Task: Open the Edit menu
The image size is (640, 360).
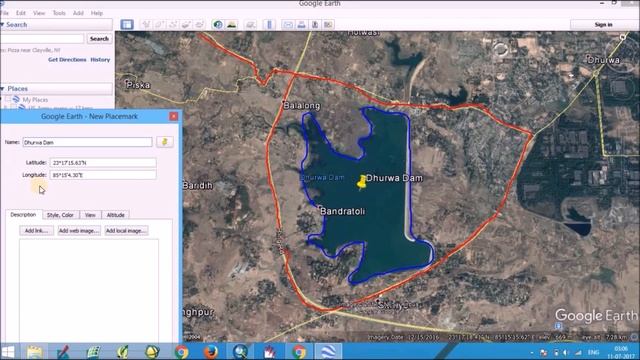Action: click(21, 13)
